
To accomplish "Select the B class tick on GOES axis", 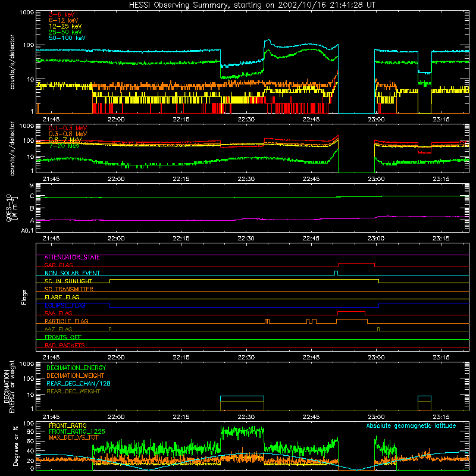I will 32,209.
